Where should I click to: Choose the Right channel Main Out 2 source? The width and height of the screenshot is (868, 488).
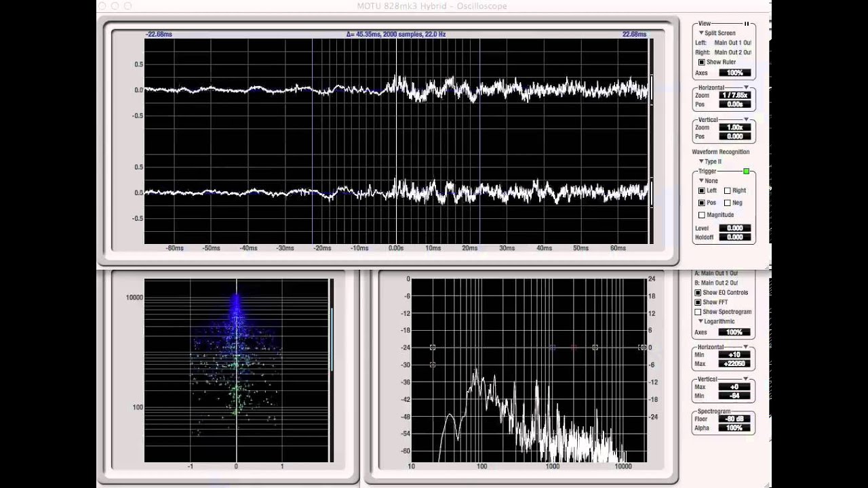pyautogui.click(x=732, y=52)
